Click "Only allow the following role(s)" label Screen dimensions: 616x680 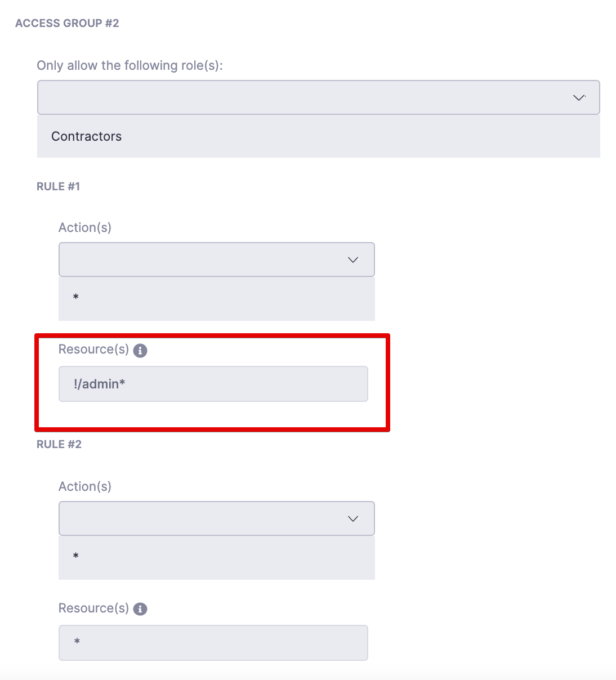pos(130,65)
